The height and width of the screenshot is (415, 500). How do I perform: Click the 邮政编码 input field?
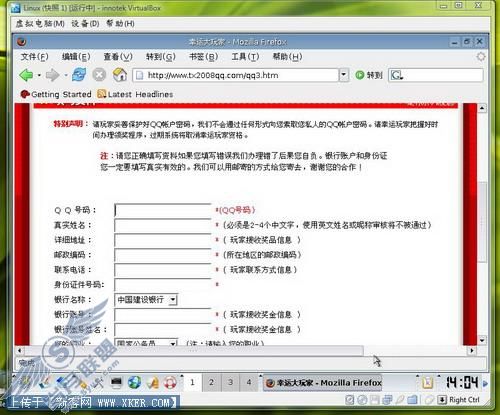(x=163, y=255)
